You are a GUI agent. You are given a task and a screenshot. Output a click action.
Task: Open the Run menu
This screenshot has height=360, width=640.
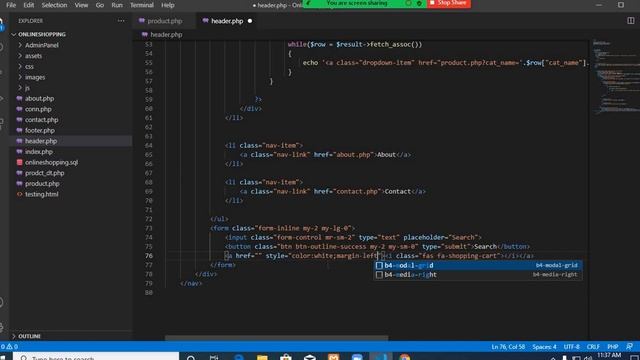(117, 5)
